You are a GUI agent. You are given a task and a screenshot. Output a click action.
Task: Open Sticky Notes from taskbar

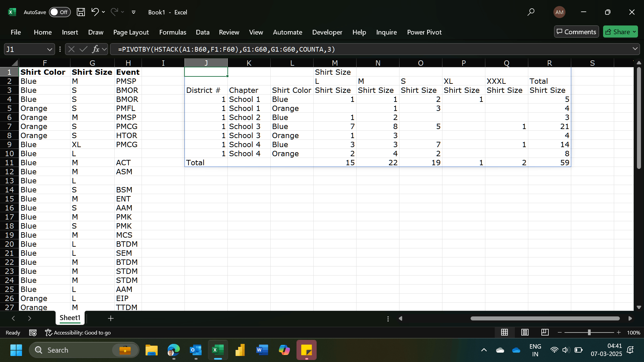click(307, 350)
